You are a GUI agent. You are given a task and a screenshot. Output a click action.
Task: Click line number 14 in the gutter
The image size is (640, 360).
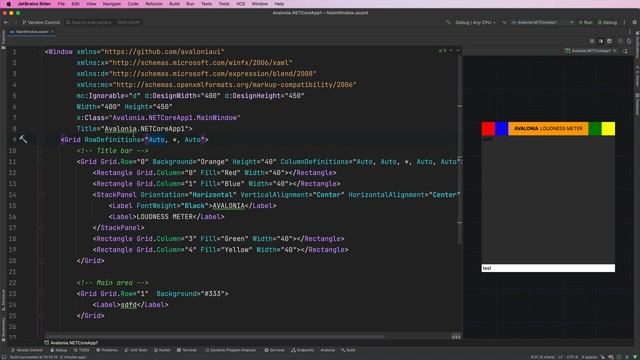click(x=13, y=195)
